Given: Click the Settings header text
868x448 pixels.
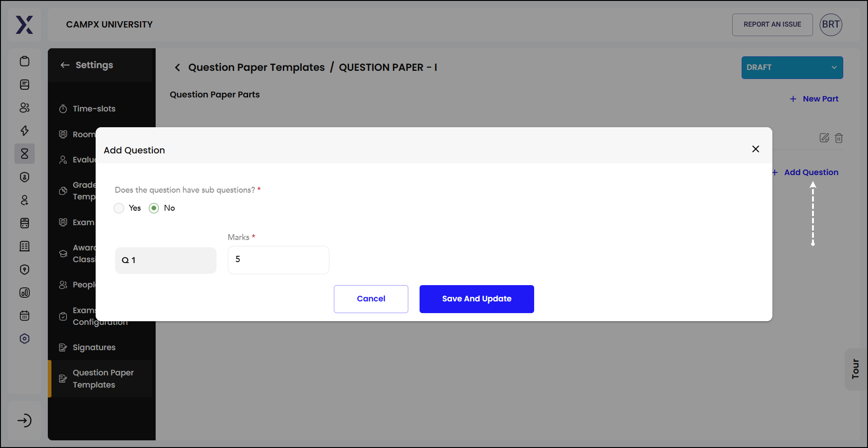Looking at the screenshot, I should pyautogui.click(x=94, y=65).
